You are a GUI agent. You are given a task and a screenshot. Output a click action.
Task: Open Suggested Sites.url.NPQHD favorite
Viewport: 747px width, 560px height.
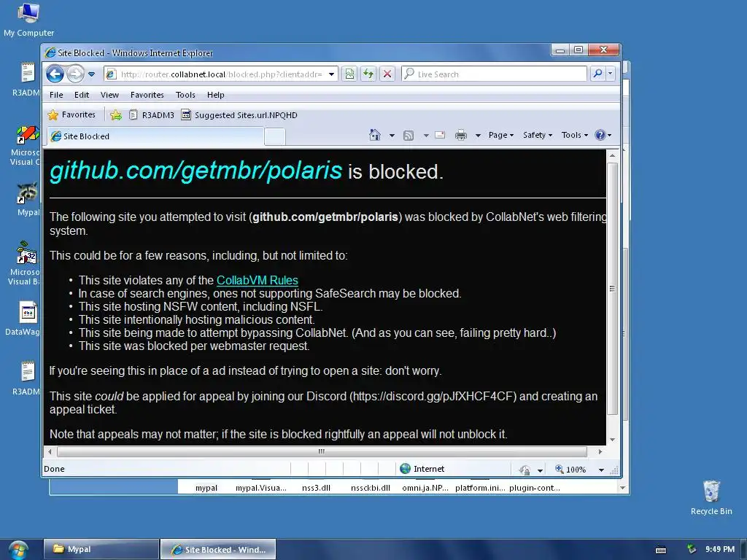(239, 114)
